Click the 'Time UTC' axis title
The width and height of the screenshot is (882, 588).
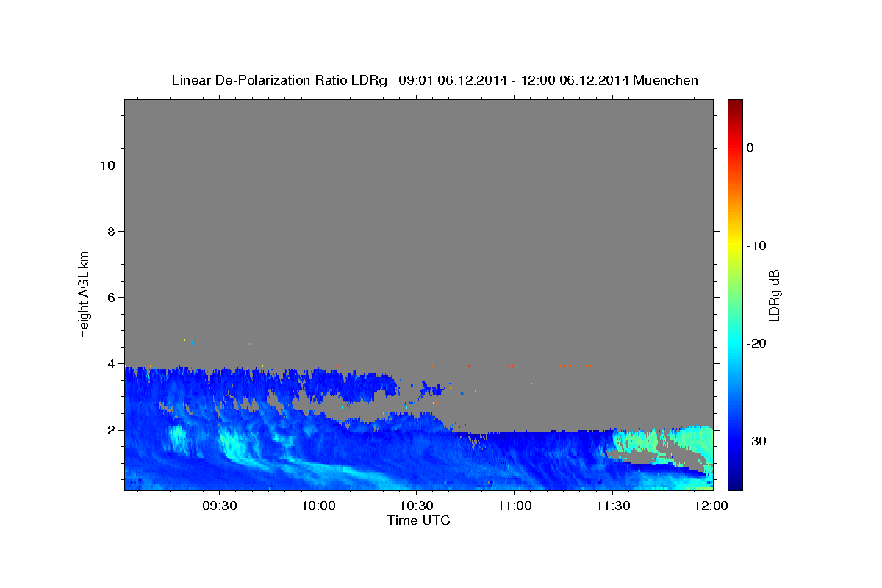(x=418, y=521)
